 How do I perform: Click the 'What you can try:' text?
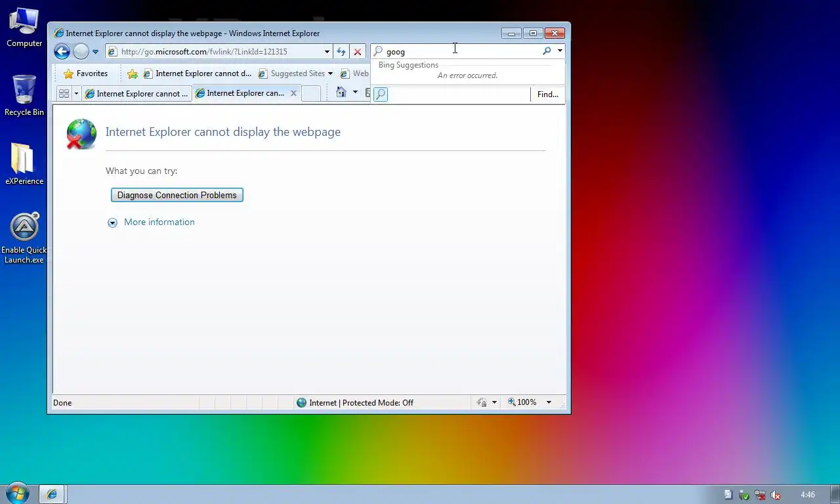(x=142, y=171)
